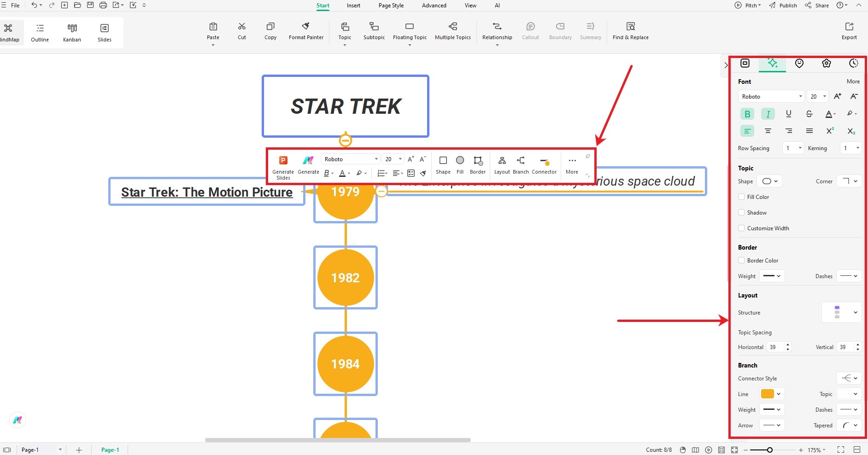This screenshot has height=455, width=868.
Task: Select the 1982 timeline topic
Action: click(x=346, y=278)
